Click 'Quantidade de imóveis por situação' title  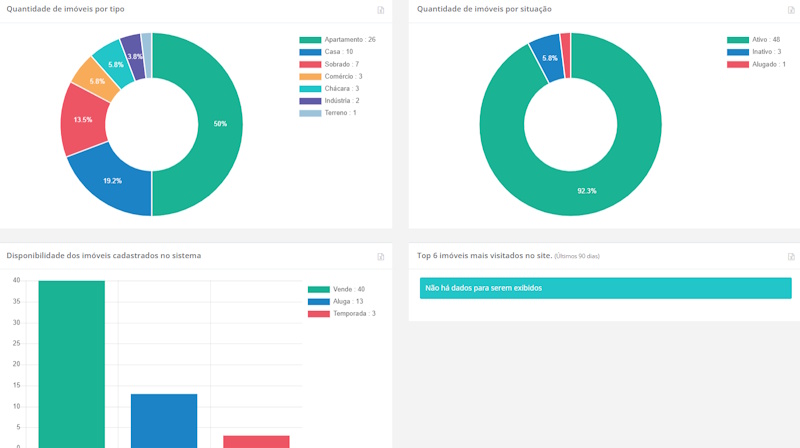[484, 9]
